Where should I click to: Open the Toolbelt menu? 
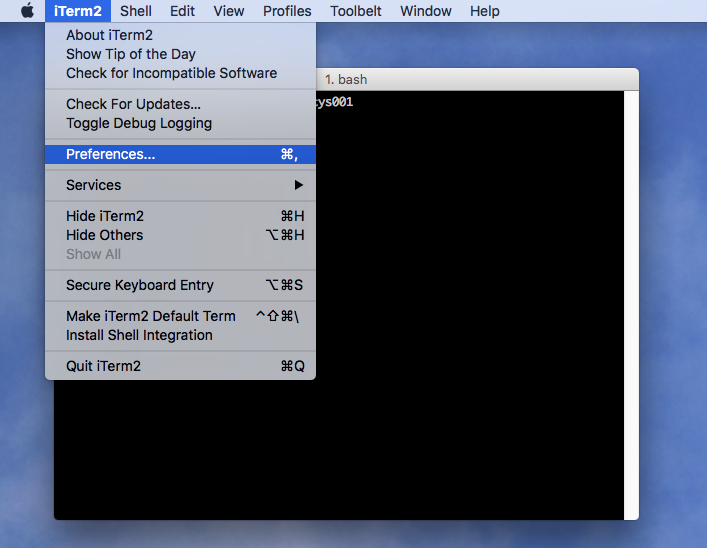356,11
